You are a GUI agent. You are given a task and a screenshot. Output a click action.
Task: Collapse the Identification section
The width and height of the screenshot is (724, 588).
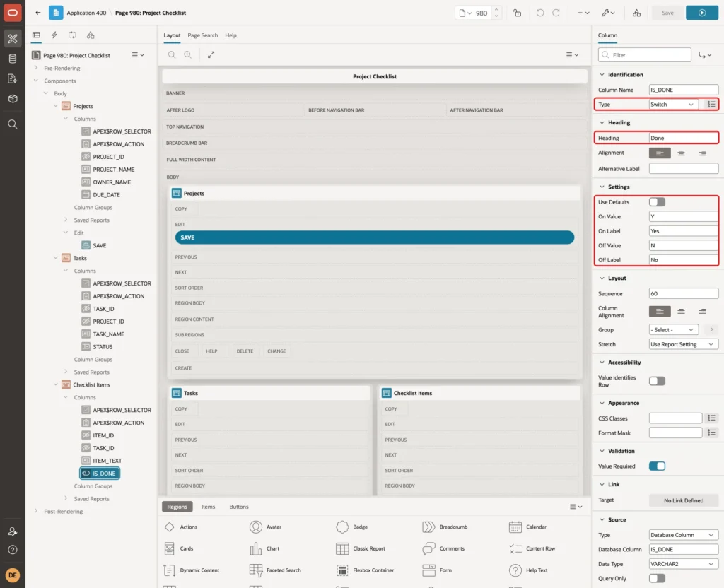pos(602,75)
